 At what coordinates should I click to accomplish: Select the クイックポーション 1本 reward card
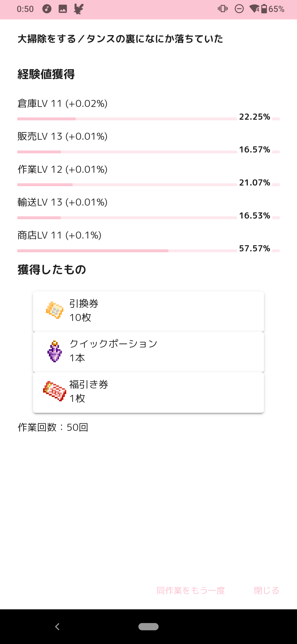click(x=148, y=352)
